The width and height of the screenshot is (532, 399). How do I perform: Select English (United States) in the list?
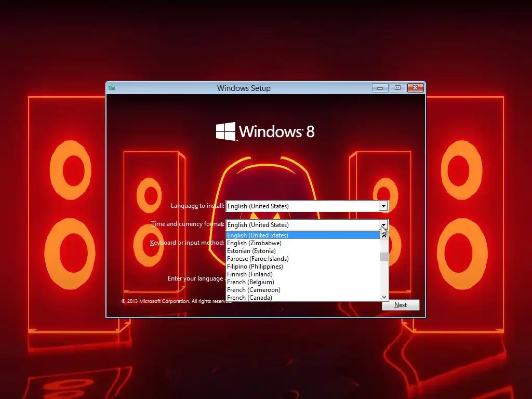(303, 235)
